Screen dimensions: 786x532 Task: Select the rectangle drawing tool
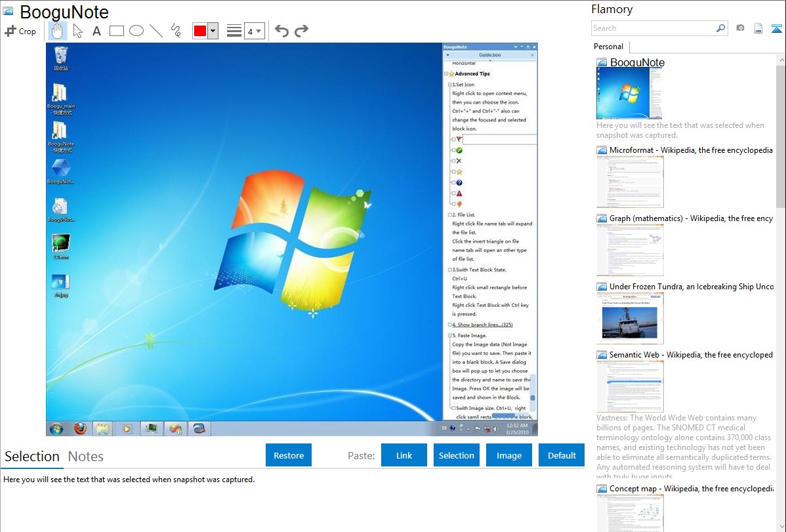[x=116, y=31]
